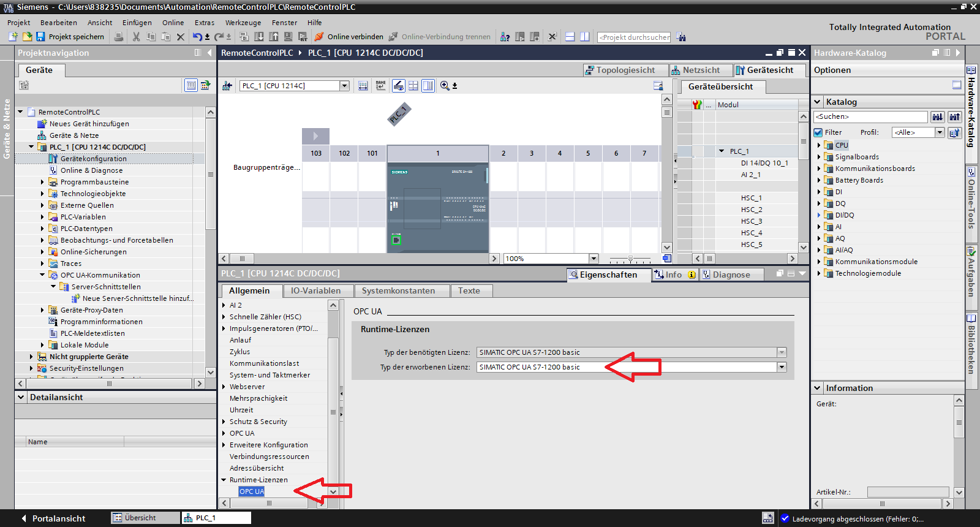Click 'Neues Gerät hinzufügen' in tree
Image resolution: width=980 pixels, height=527 pixels.
pyautogui.click(x=89, y=124)
